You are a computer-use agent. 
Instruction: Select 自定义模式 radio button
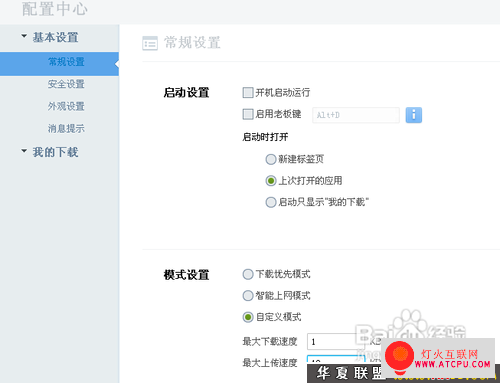tap(248, 317)
